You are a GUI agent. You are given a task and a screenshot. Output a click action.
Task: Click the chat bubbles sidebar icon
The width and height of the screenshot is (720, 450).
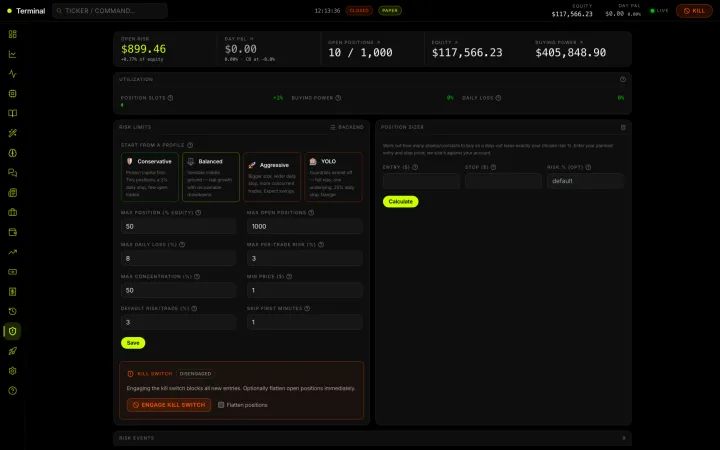pos(12,173)
